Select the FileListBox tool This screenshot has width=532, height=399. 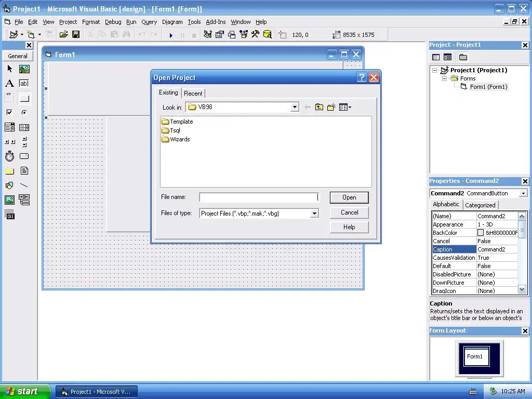pos(24,171)
